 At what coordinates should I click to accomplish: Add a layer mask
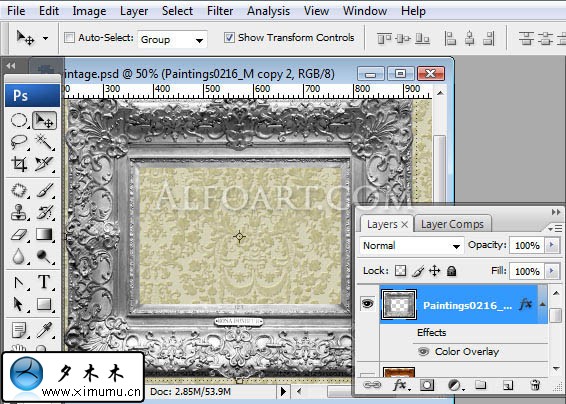click(427, 385)
